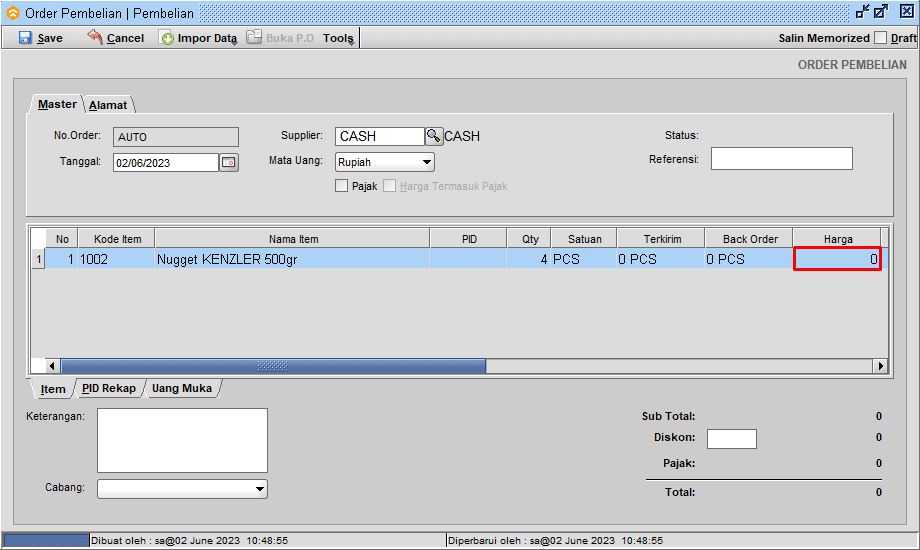The height and width of the screenshot is (550, 920).
Task: Open the PID Rekap tab
Action: (x=109, y=388)
